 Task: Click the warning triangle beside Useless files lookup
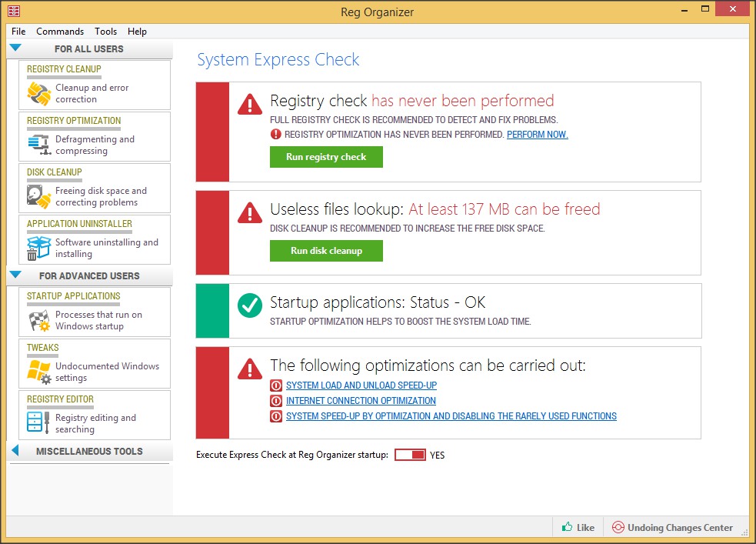click(x=250, y=212)
